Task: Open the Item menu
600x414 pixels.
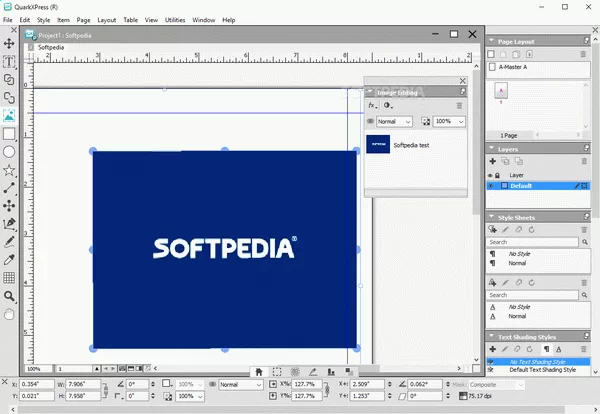Action: (63, 20)
